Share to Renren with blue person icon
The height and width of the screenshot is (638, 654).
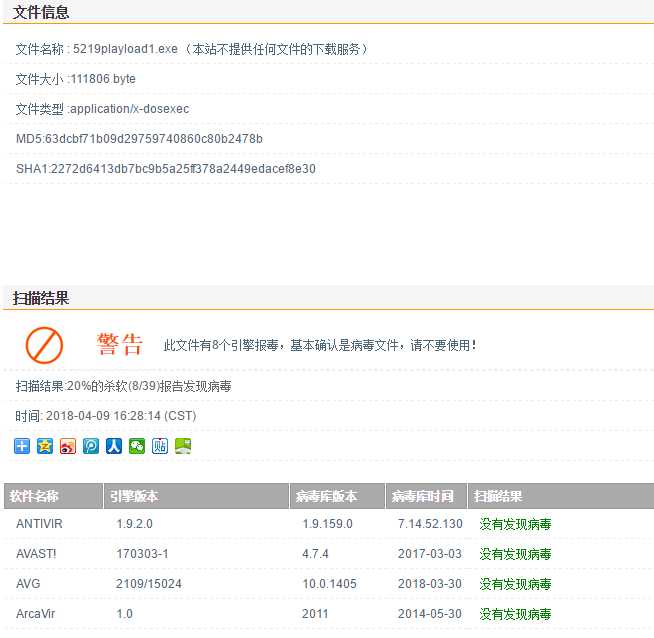pyautogui.click(x=114, y=446)
